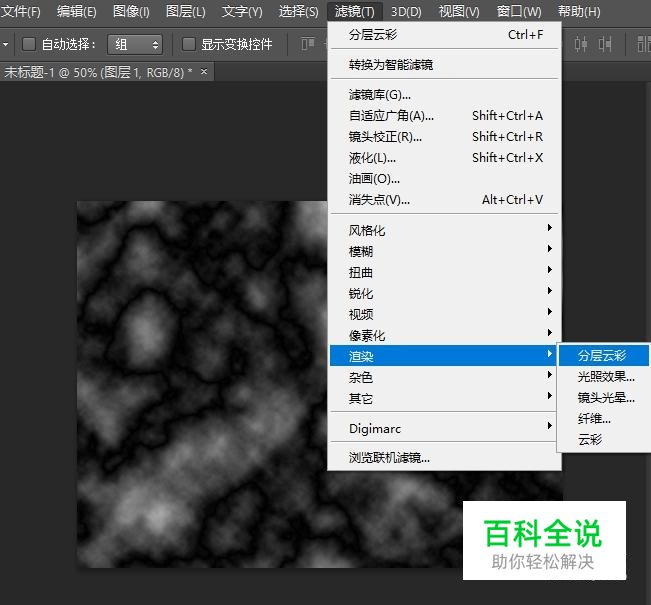Expand the 其它 submenu
The height and width of the screenshot is (605, 651).
(445, 399)
